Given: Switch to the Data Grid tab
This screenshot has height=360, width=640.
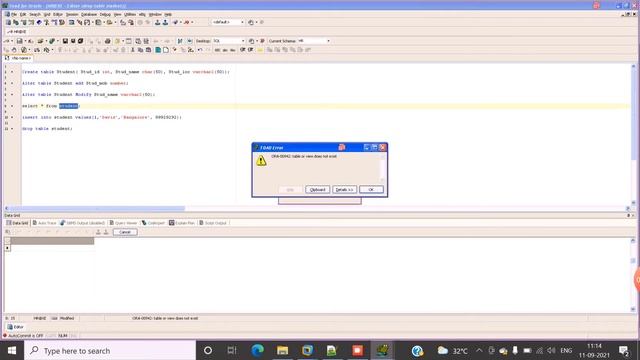Looking at the screenshot, I should 17,223.
